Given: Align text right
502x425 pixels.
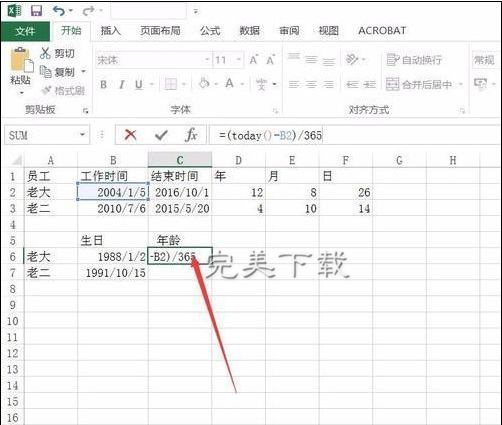Looking at the screenshot, I should 328,84.
